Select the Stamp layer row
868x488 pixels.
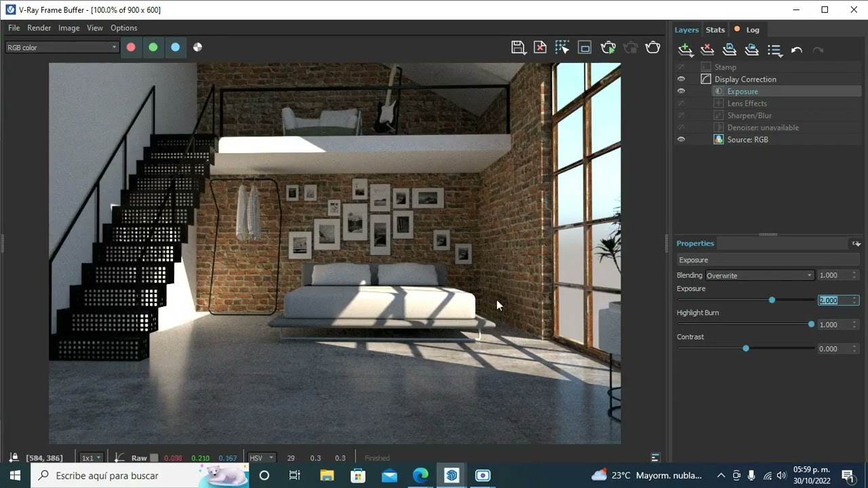pyautogui.click(x=768, y=67)
